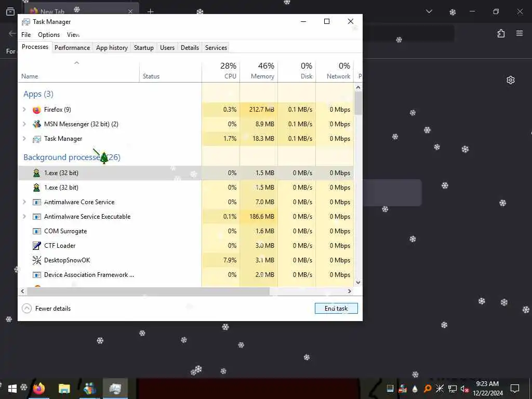The image size is (532, 399).
Task: Click the Christmas tree icon of selected 1.exe
Action: click(x=37, y=173)
